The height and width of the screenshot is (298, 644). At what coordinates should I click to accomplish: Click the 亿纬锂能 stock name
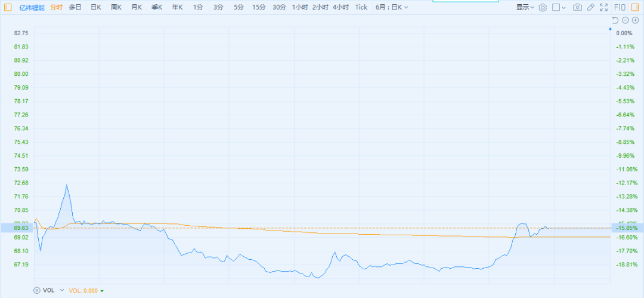click(32, 7)
